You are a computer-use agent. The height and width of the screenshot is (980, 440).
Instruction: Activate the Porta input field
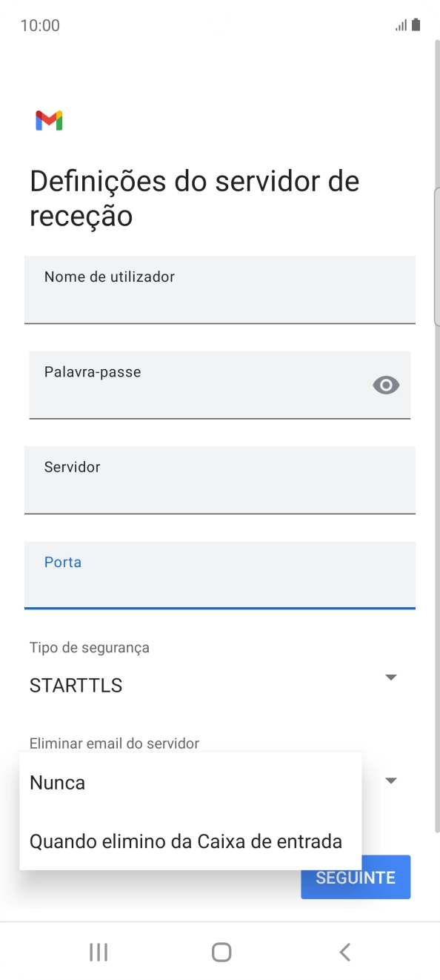(220, 575)
